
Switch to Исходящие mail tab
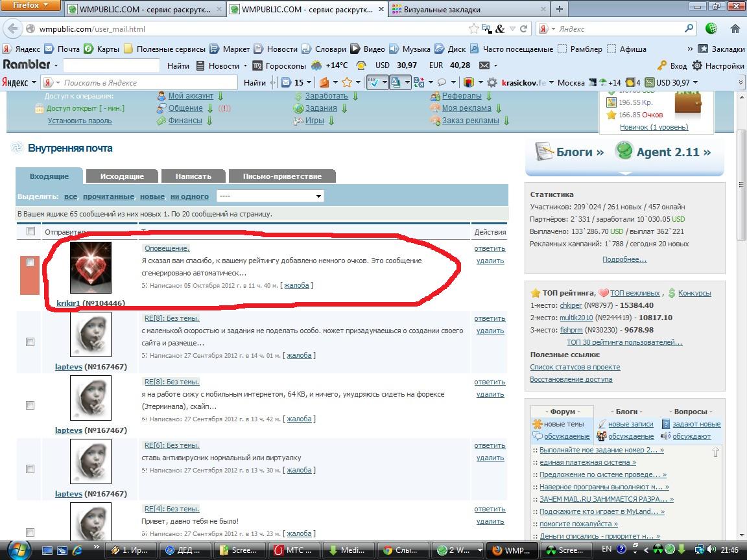[x=122, y=176]
